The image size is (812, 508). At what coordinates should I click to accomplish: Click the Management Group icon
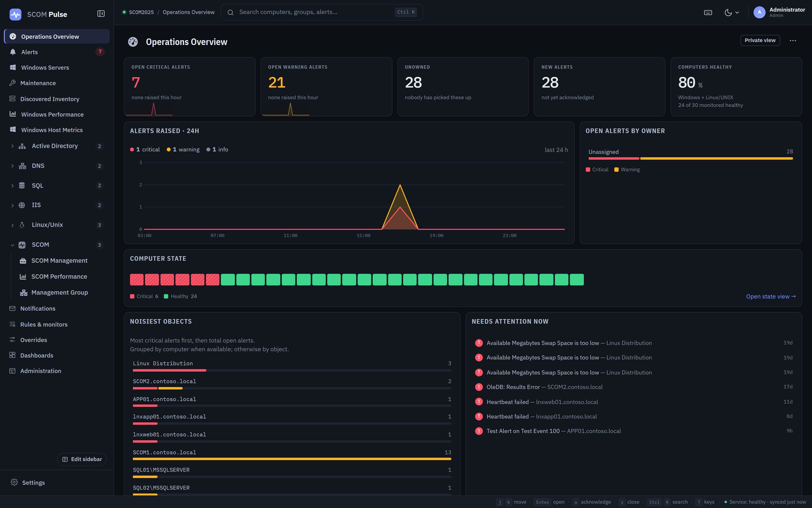[x=24, y=293]
